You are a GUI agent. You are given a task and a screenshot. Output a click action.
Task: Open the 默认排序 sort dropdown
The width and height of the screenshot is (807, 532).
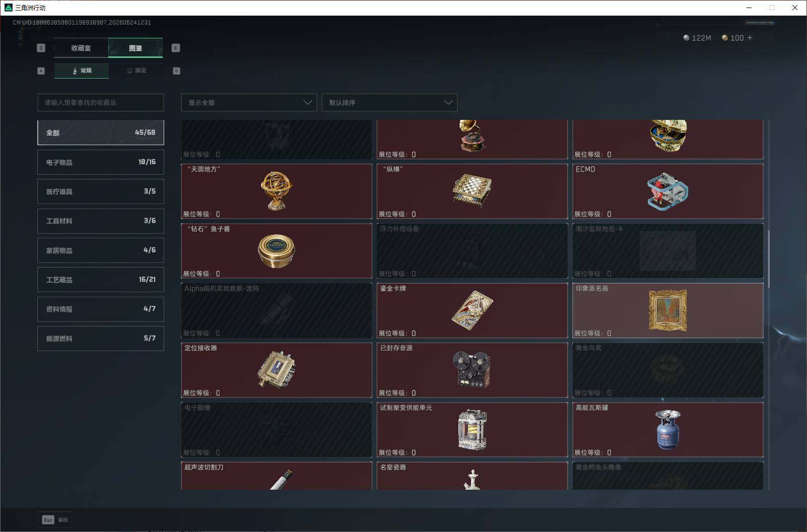pyautogui.click(x=389, y=102)
